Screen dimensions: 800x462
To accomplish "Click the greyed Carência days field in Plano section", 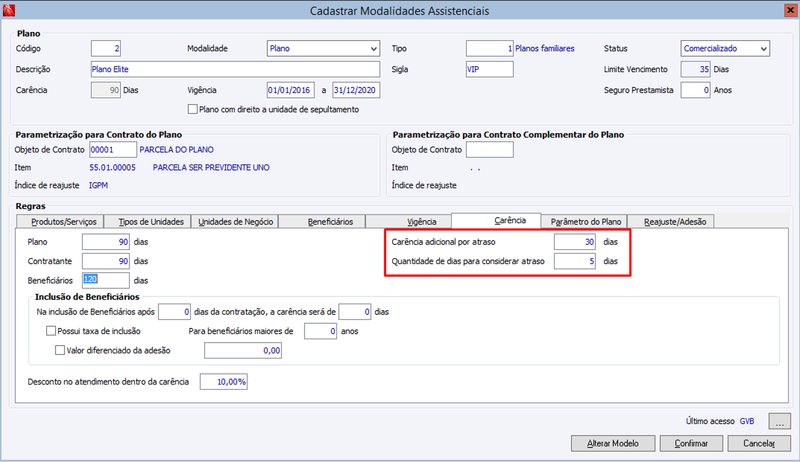I will pyautogui.click(x=106, y=90).
